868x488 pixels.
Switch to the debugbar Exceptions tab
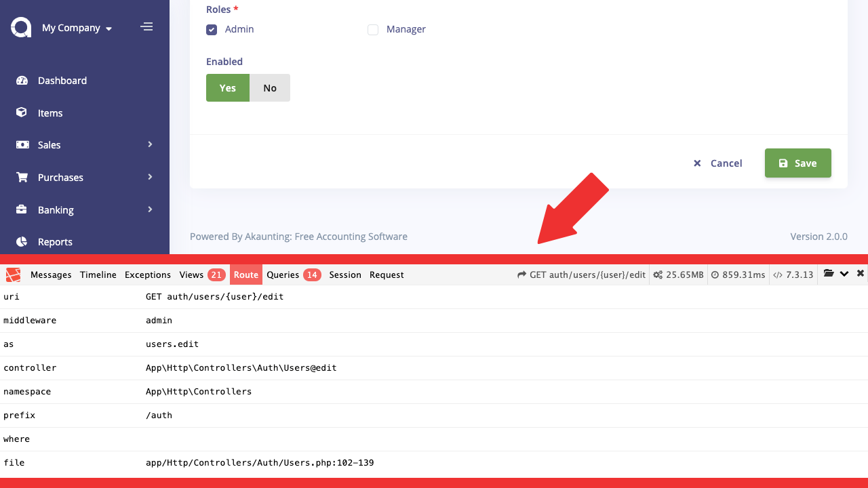[148, 274]
